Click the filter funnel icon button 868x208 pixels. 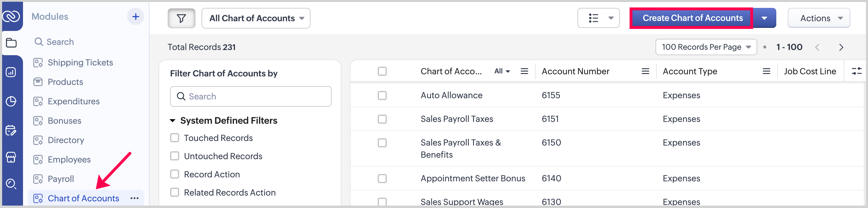click(181, 18)
